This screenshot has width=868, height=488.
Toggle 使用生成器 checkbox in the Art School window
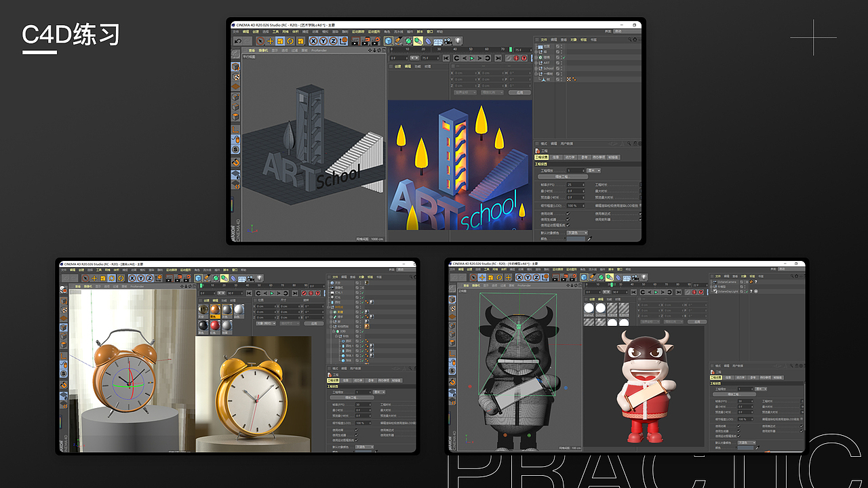(x=568, y=220)
